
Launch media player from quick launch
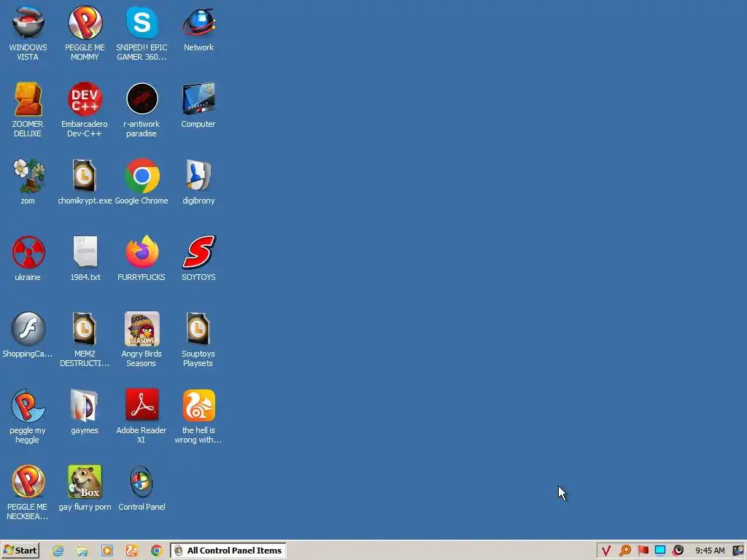pyautogui.click(x=107, y=551)
